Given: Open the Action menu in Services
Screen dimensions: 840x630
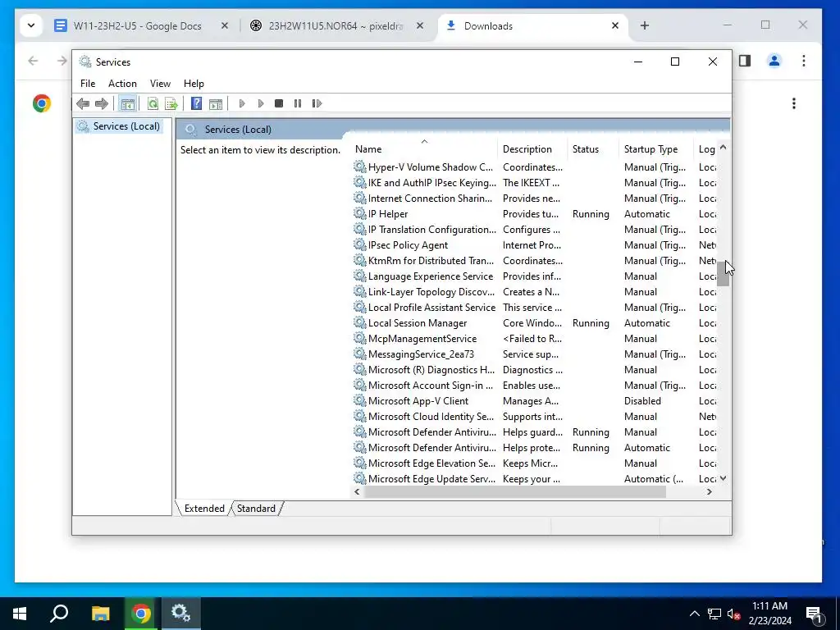Looking at the screenshot, I should point(123,84).
